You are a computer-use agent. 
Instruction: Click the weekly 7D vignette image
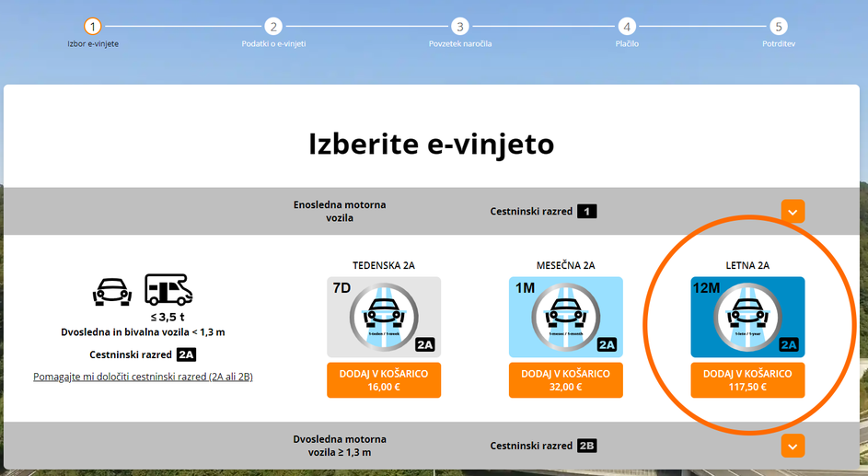(x=384, y=317)
